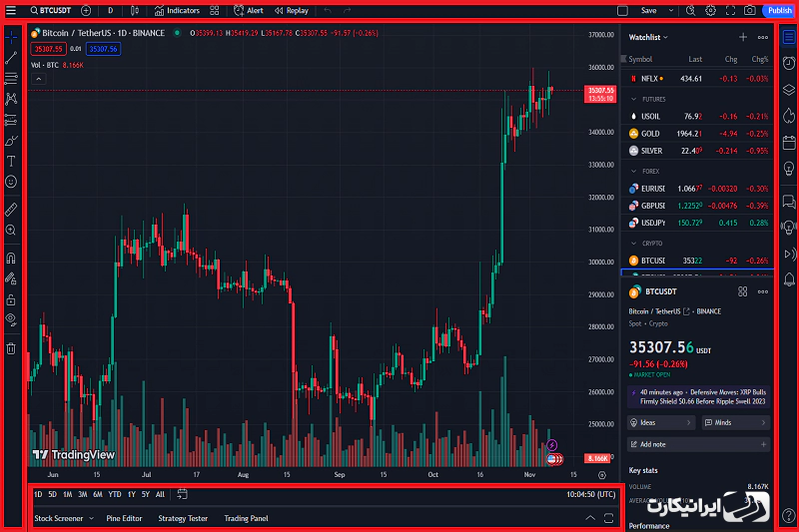Select the GOLD row in watchlist
The width and height of the screenshot is (799, 532).
[697, 134]
